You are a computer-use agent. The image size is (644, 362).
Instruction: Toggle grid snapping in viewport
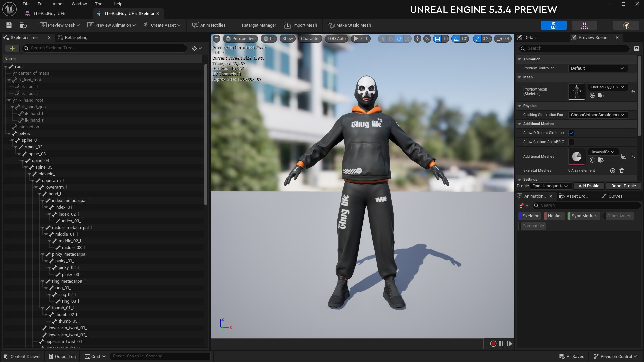pyautogui.click(x=437, y=39)
